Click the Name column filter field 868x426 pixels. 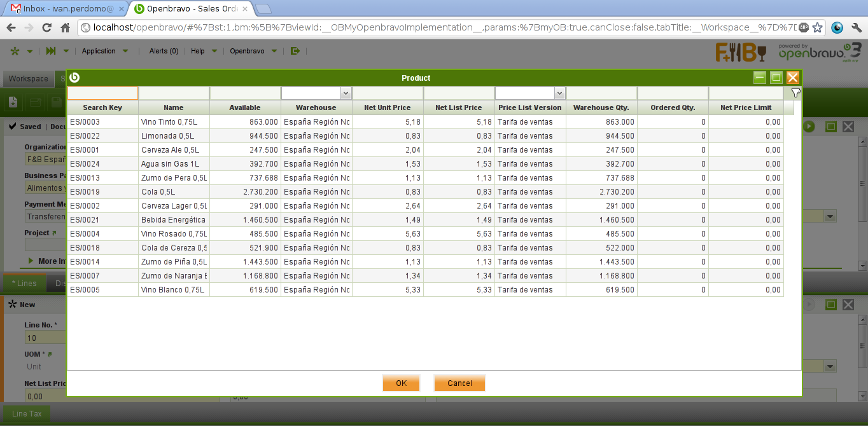(174, 93)
